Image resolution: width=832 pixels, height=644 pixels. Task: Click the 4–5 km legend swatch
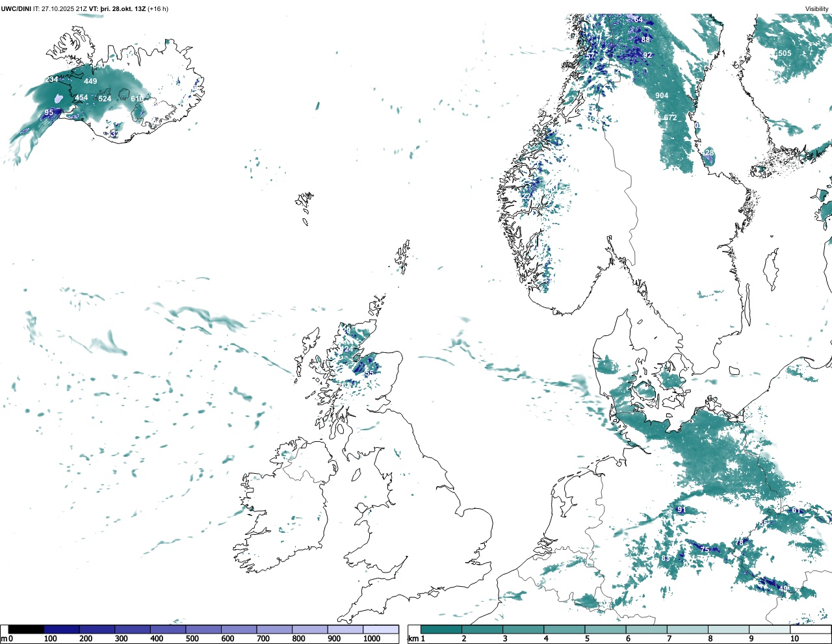click(x=564, y=629)
